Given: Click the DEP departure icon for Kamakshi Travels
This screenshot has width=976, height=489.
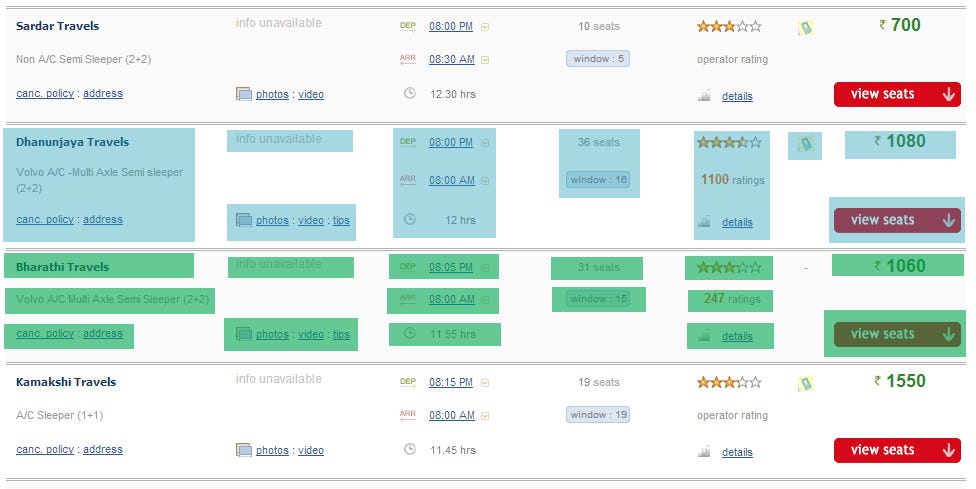Looking at the screenshot, I should (x=407, y=382).
